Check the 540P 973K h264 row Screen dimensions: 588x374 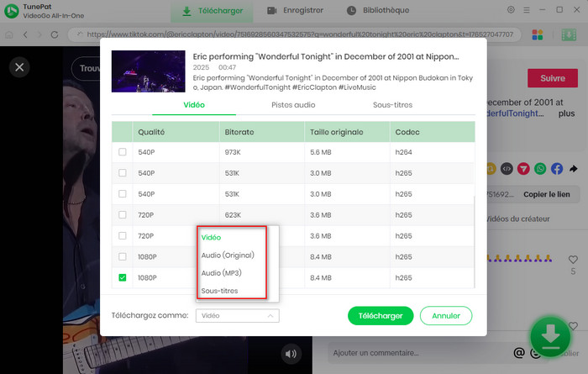click(x=123, y=152)
